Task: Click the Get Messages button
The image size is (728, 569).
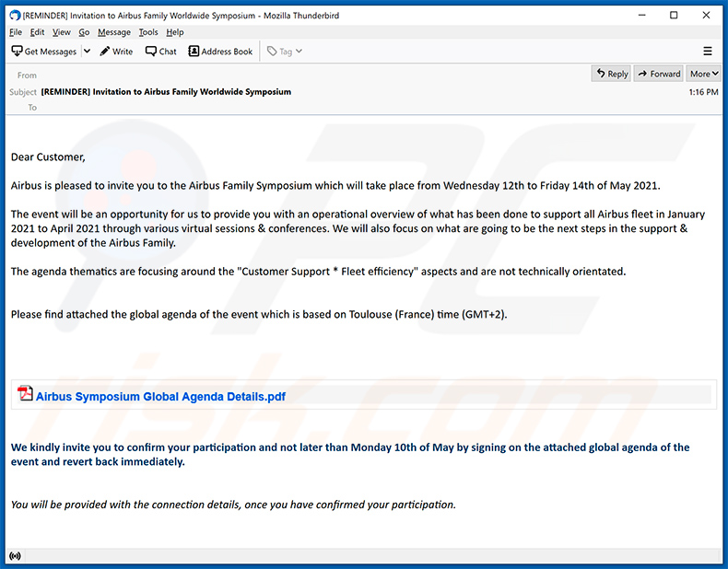Action: point(44,52)
